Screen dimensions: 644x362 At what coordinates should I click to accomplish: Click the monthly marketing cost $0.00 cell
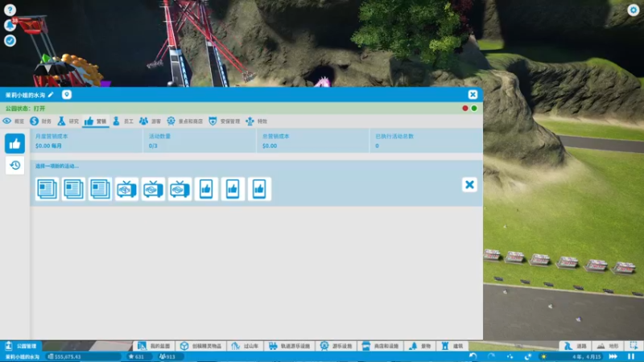tap(87, 141)
